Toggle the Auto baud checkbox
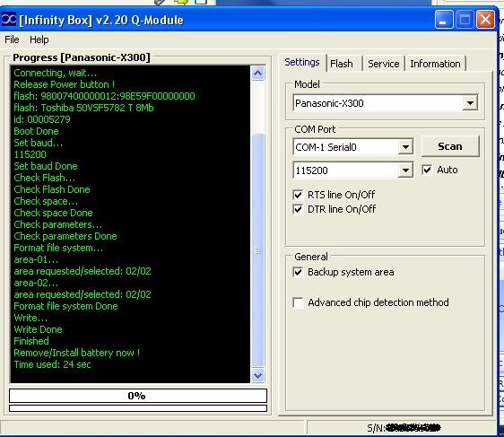504x437 pixels. (x=427, y=170)
